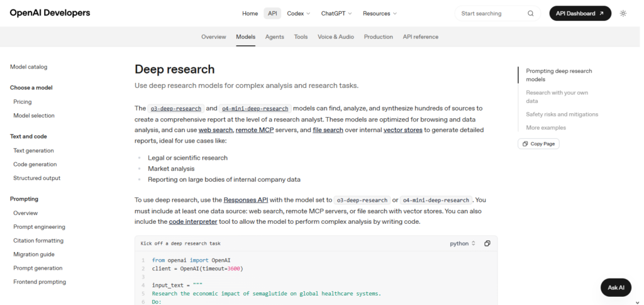Copy code with the clipboard icon
This screenshot has height=305, width=644.
(x=487, y=243)
